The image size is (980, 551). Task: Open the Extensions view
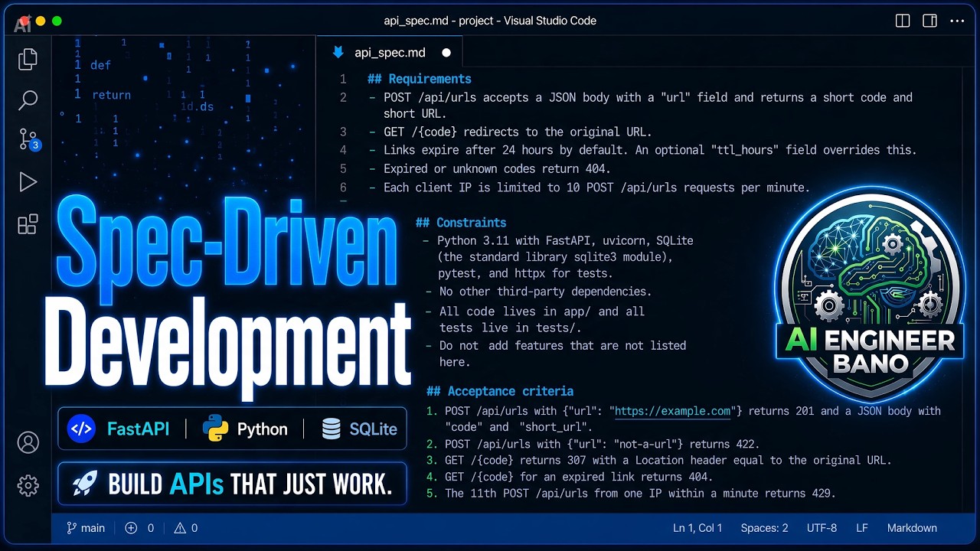click(28, 223)
